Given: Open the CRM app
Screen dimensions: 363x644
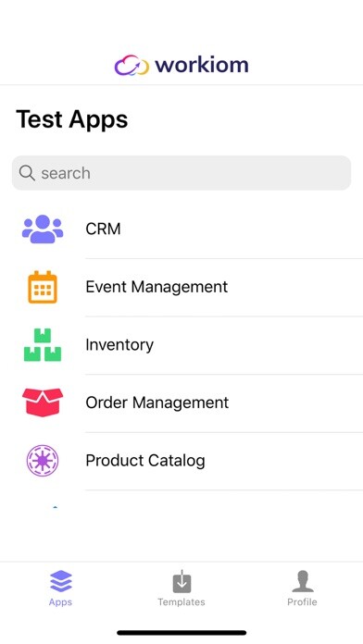Looking at the screenshot, I should pyautogui.click(x=181, y=229).
